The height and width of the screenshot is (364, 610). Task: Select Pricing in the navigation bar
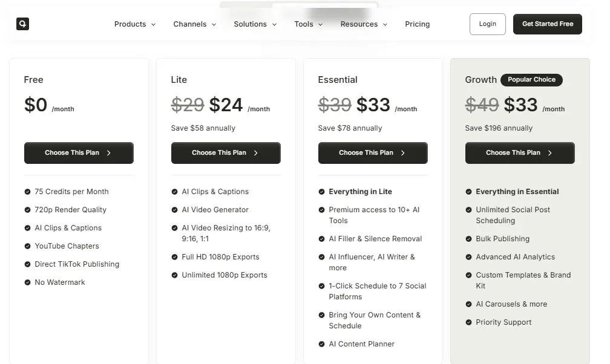[x=417, y=24]
